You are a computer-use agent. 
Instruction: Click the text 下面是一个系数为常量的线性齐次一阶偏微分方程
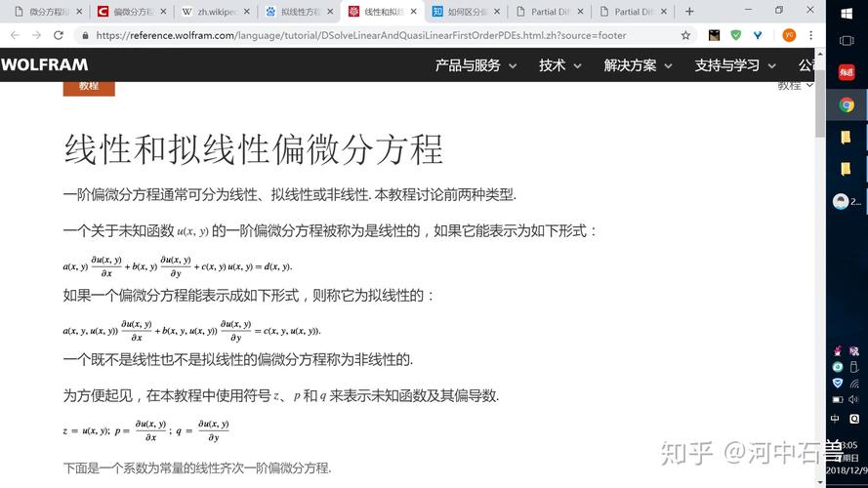(197, 468)
